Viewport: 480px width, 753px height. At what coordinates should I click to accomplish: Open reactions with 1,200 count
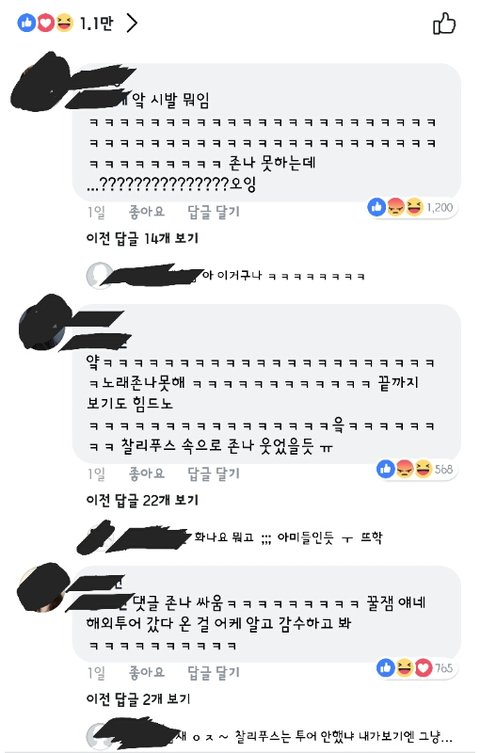pyautogui.click(x=411, y=207)
